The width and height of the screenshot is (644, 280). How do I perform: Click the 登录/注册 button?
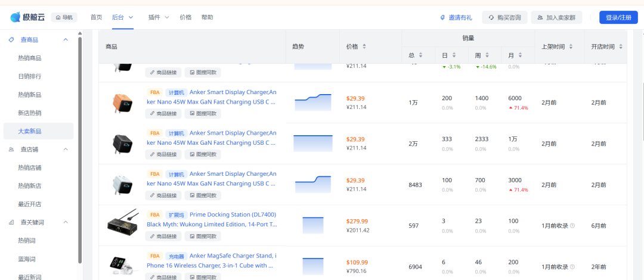click(618, 18)
